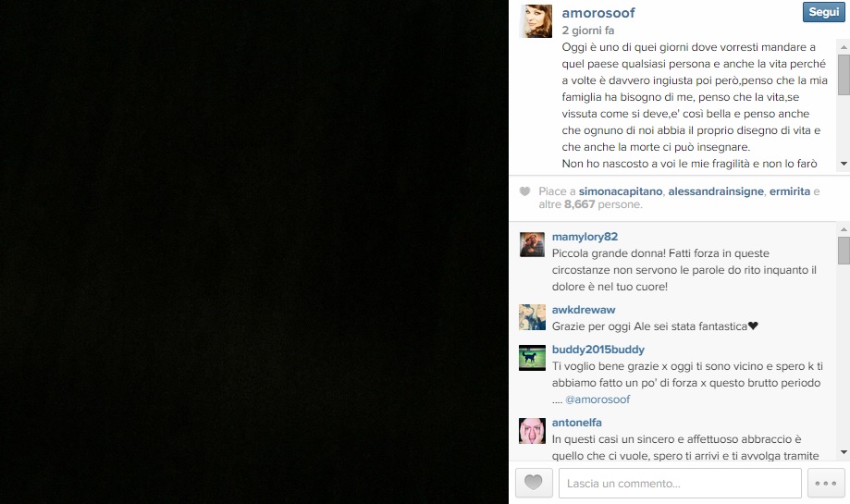Image resolution: width=850 pixels, height=504 pixels.
Task: Open antonelfa's avatar thumbnail
Action: pyautogui.click(x=532, y=431)
